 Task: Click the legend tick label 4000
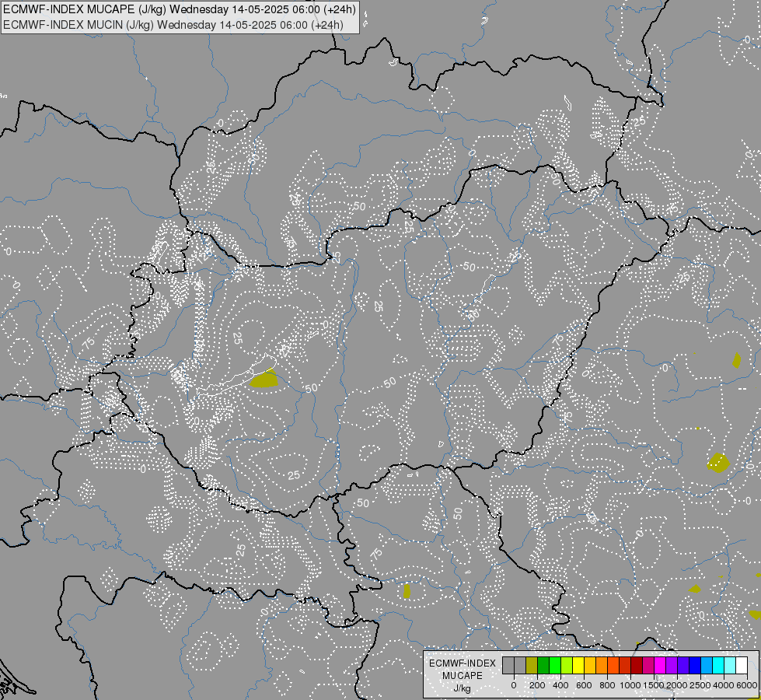[x=724, y=685]
